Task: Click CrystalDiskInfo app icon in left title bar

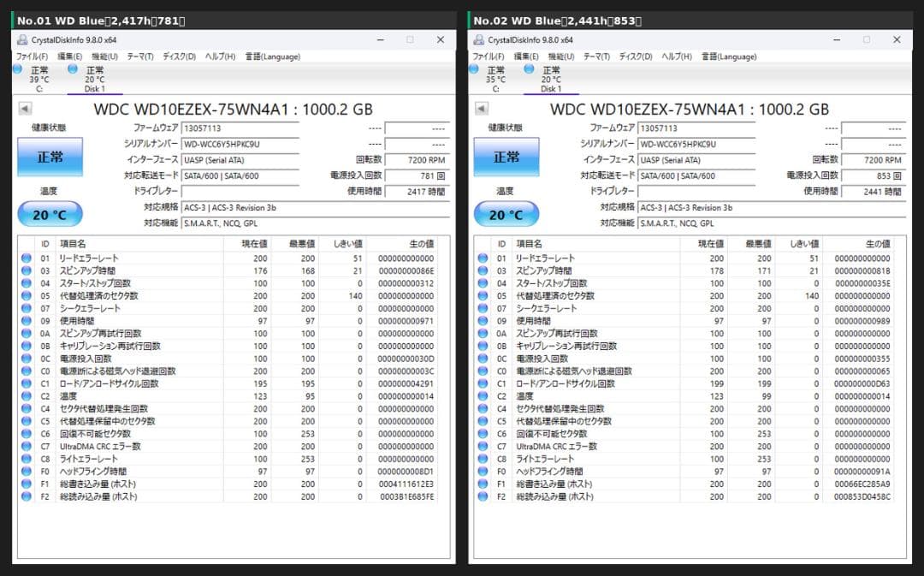Action: [x=22, y=39]
